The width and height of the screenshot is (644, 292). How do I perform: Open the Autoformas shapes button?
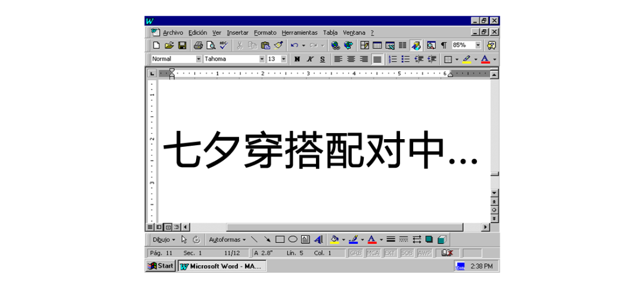(227, 239)
